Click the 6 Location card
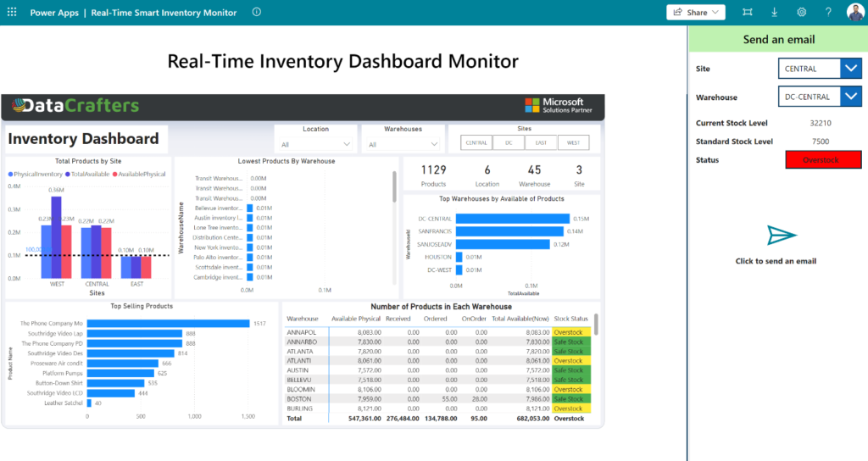The image size is (868, 461). [487, 175]
